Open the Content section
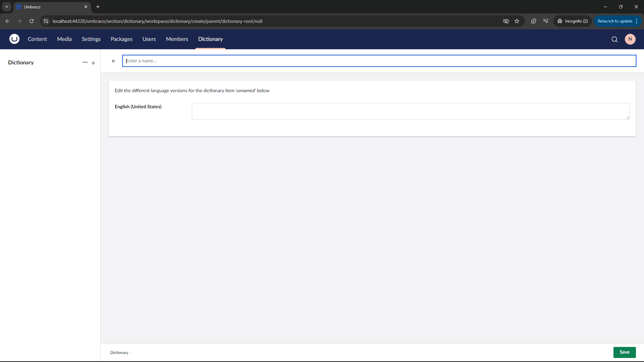644x362 pixels. point(37,39)
